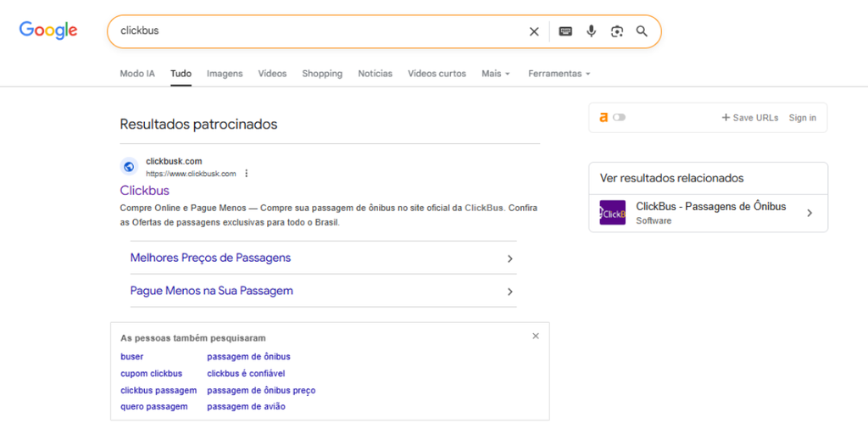Close the As pessoas também pesquisaram box
The image size is (868, 434).
(536, 336)
